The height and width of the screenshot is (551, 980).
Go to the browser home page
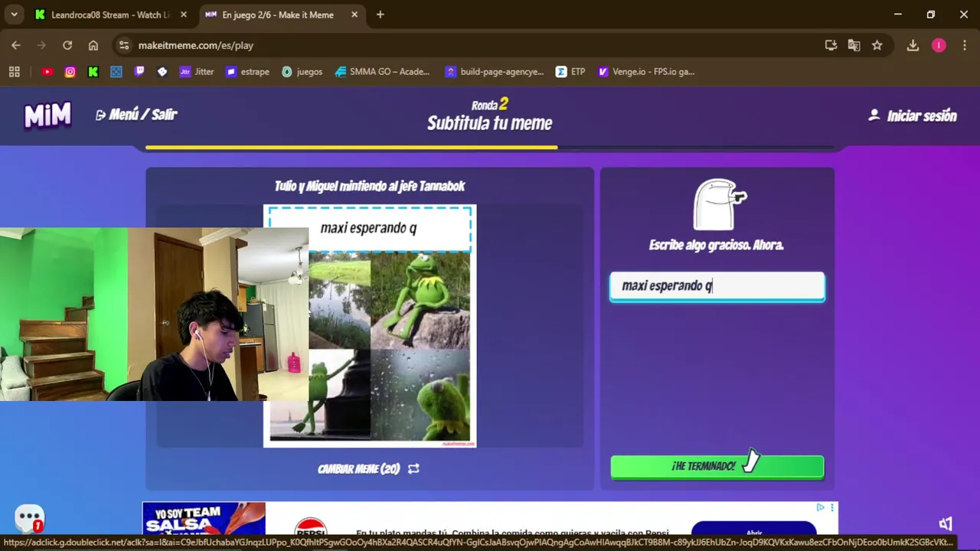tap(93, 45)
